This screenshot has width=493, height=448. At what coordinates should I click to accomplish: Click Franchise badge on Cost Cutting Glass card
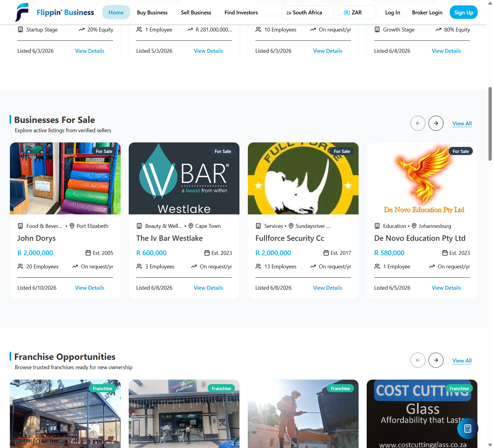pyautogui.click(x=459, y=388)
